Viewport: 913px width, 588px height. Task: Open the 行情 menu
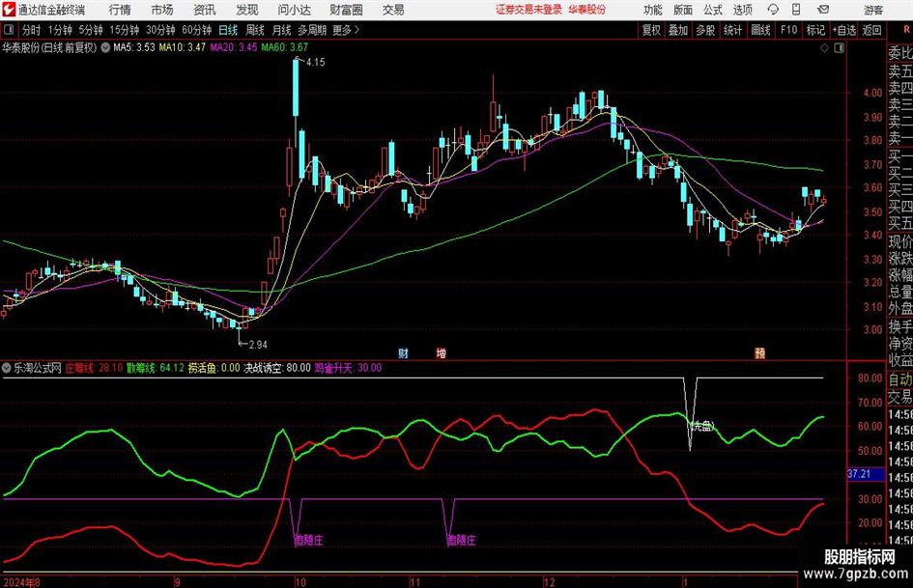point(120,10)
